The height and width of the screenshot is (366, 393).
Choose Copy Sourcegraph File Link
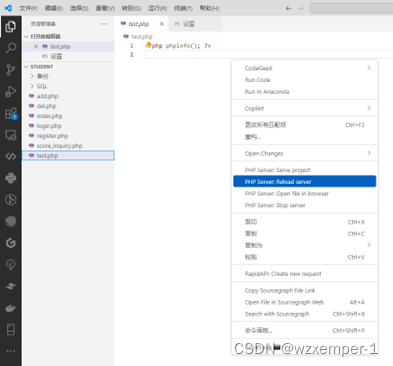tap(305, 291)
